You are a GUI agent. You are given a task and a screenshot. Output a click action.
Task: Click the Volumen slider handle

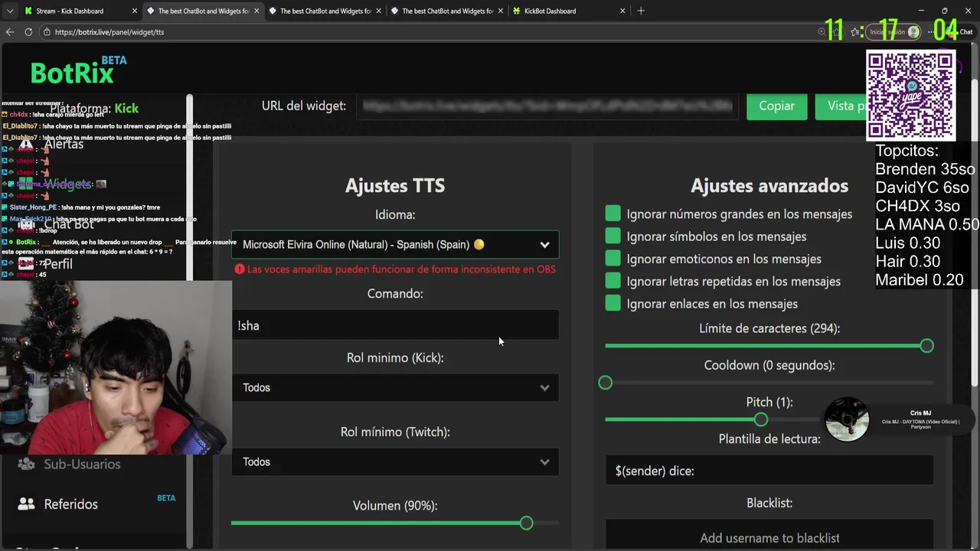[526, 523]
